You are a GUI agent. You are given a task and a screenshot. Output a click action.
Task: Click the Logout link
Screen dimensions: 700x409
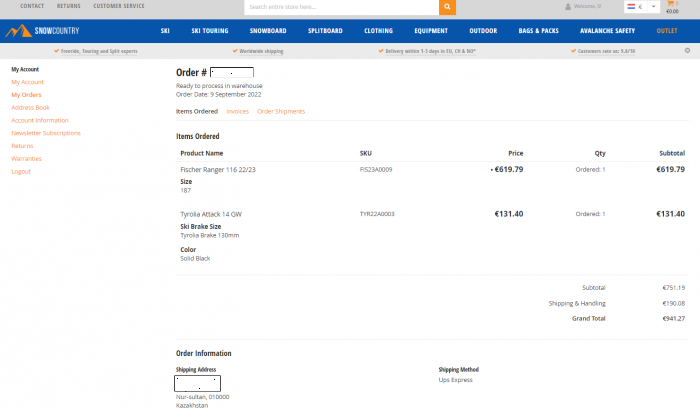click(21, 171)
